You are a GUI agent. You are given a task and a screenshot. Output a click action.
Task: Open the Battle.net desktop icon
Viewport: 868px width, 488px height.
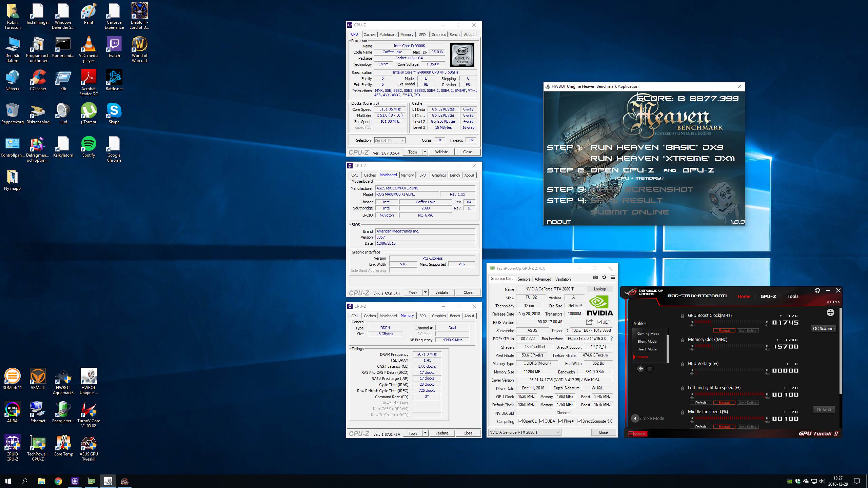point(114,80)
